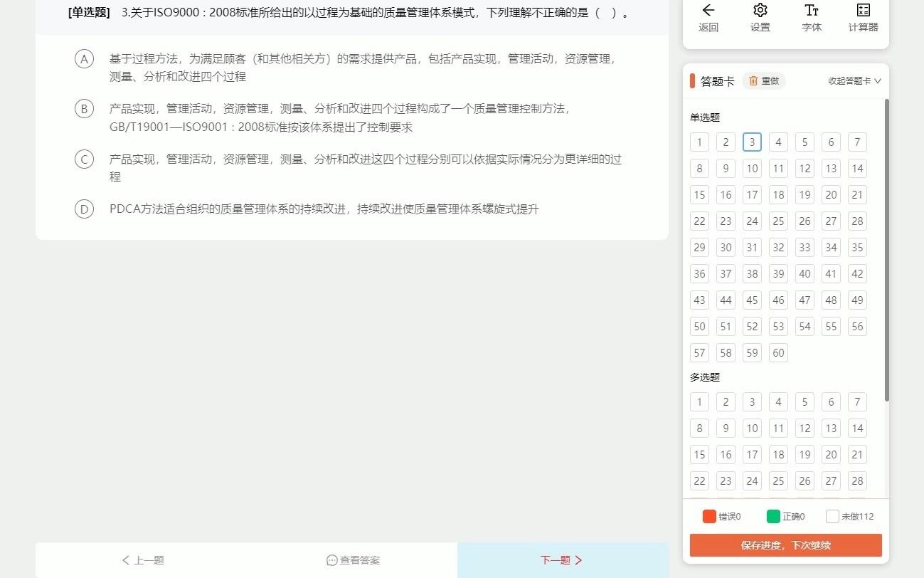Click the 多选题 section heading
Viewport: 924px width, 578px height.
point(705,377)
